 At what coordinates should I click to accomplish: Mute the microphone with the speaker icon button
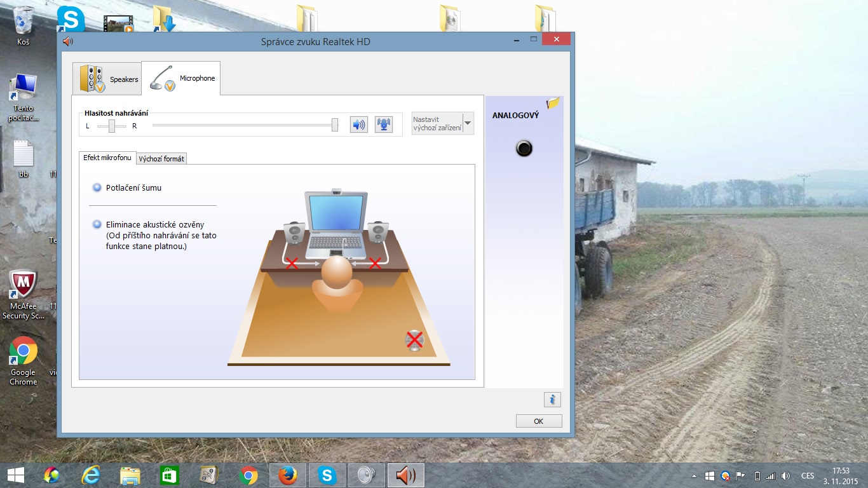359,125
